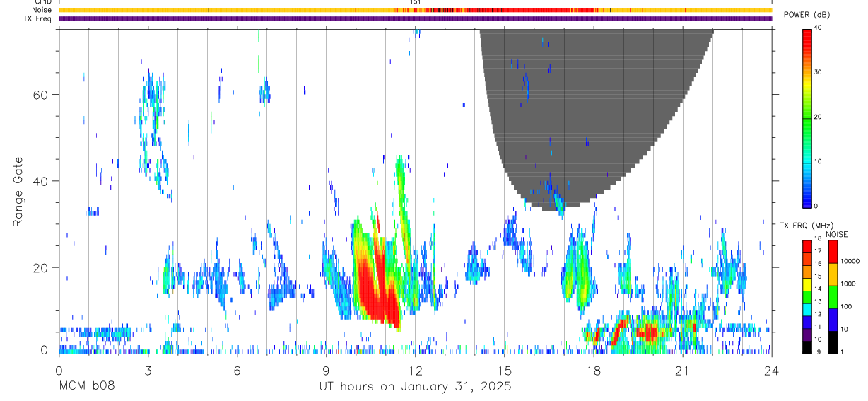
Task: Click the 'MCM b08' radar label
Action: 86,387
